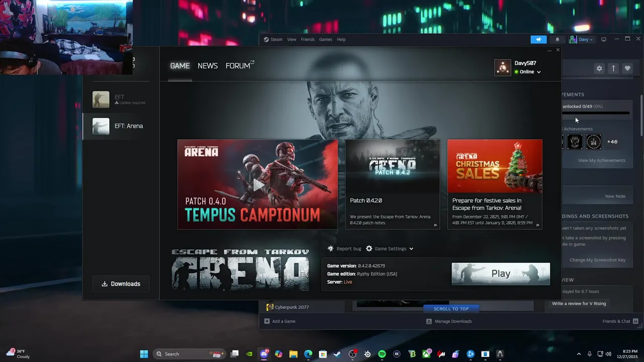Image resolution: width=644 pixels, height=362 pixels.
Task: Open Discord from taskbar
Action: tap(264, 354)
